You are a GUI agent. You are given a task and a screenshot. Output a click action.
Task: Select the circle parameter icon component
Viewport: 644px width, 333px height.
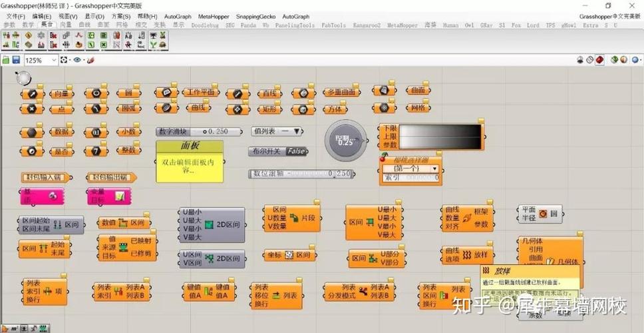96,93
